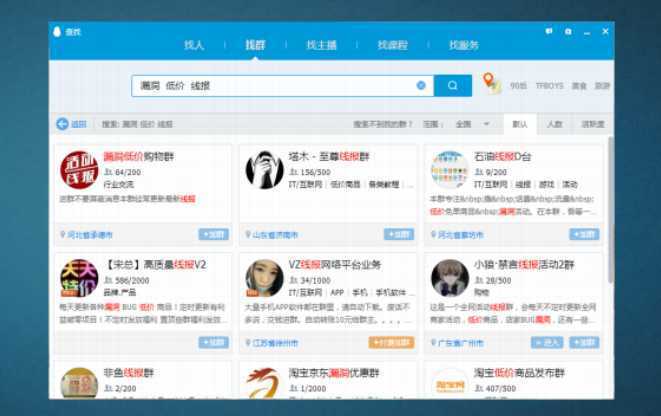Open avatar of 小狼·禁言线报活动2群

tap(449, 278)
